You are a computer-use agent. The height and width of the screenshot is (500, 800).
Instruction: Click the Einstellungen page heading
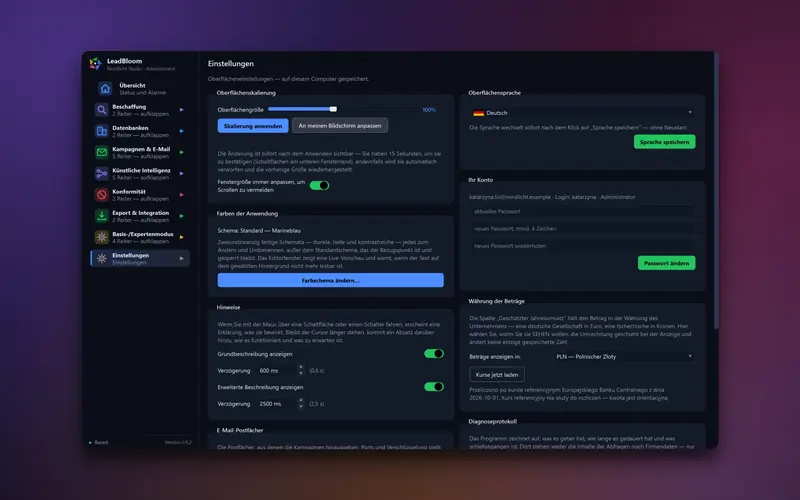231,64
